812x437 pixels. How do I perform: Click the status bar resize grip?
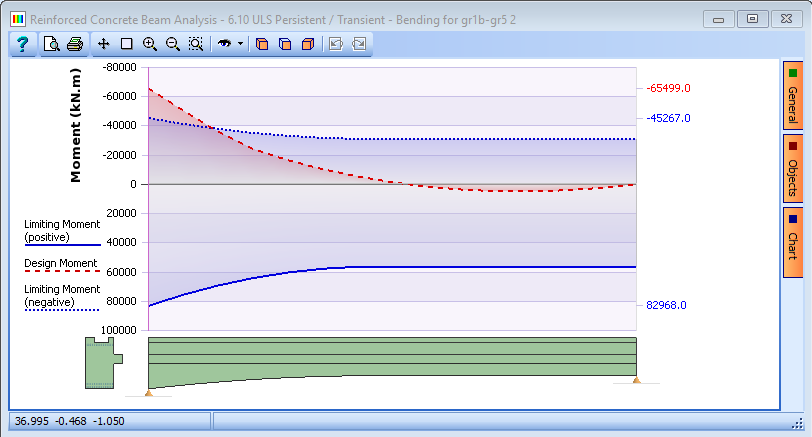click(797, 424)
